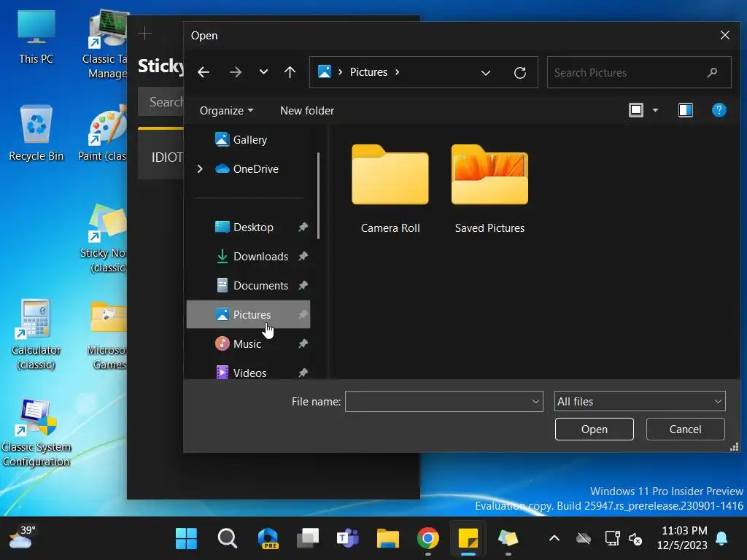747x560 pixels.
Task: Click the Cancel button
Action: (x=685, y=429)
